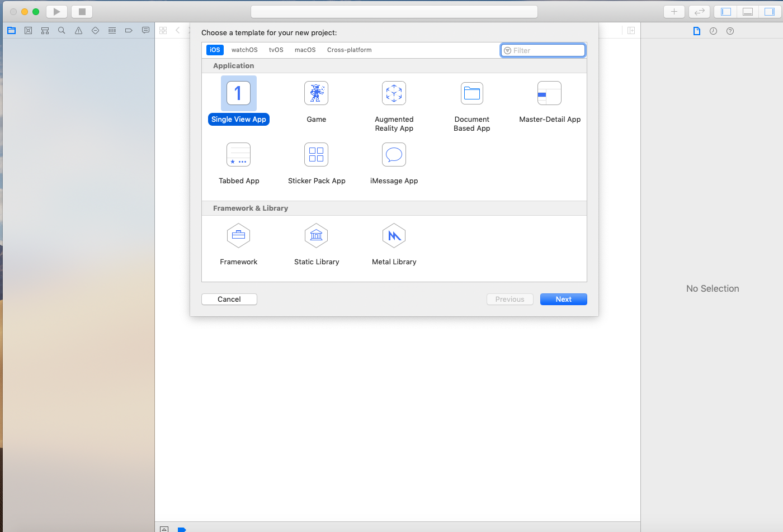783x532 pixels.
Task: Switch to the macOS tab
Action: (305, 50)
